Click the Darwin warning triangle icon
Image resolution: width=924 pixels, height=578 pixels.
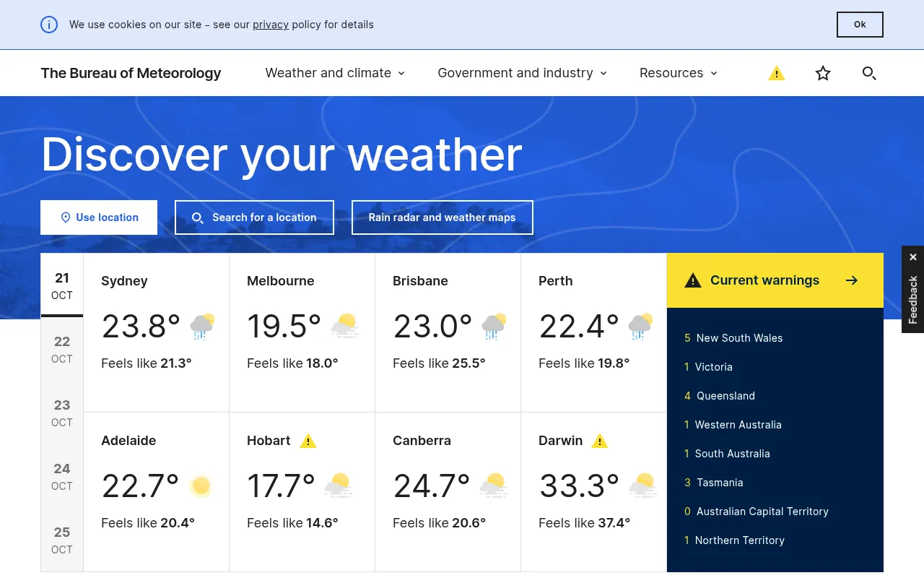600,441
